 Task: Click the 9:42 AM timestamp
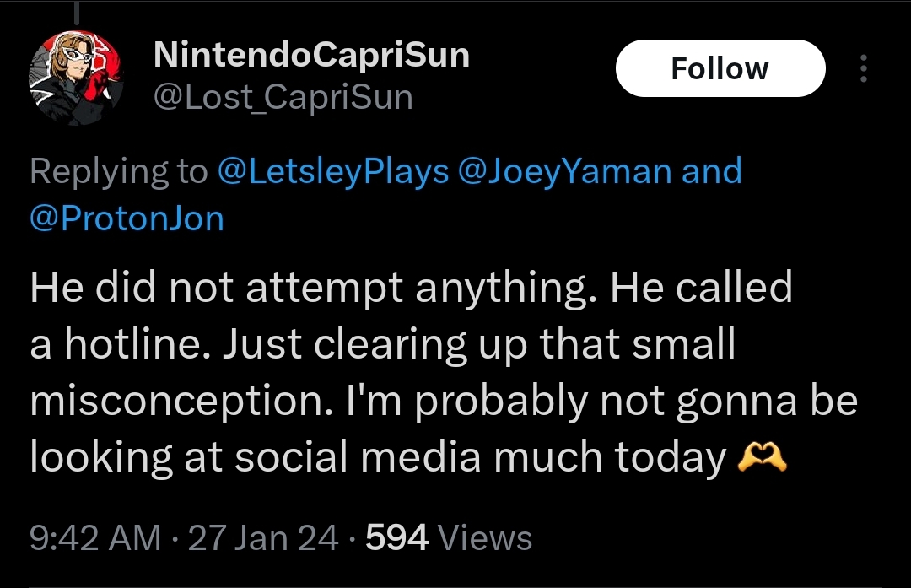[x=95, y=537]
